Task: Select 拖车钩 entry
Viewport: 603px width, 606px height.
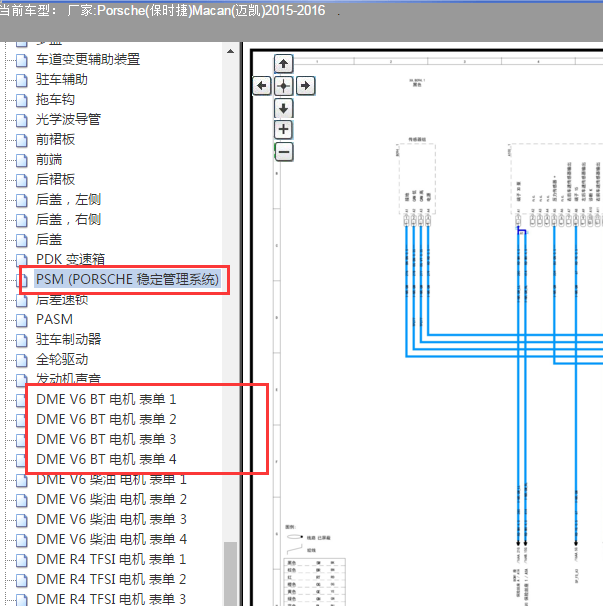Action: (55, 100)
